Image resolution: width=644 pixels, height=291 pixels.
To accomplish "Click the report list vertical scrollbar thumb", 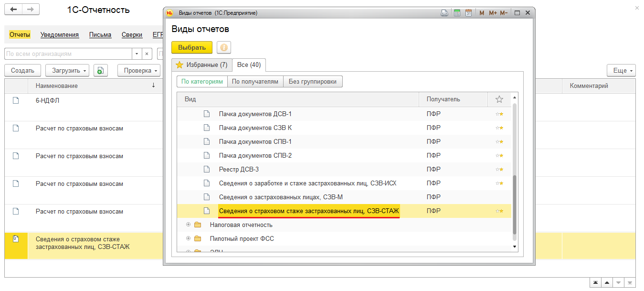I will pyautogui.click(x=515, y=205).
